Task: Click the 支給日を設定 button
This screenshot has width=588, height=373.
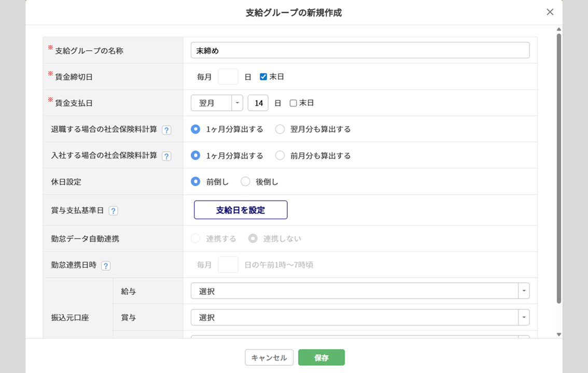Action: (241, 210)
